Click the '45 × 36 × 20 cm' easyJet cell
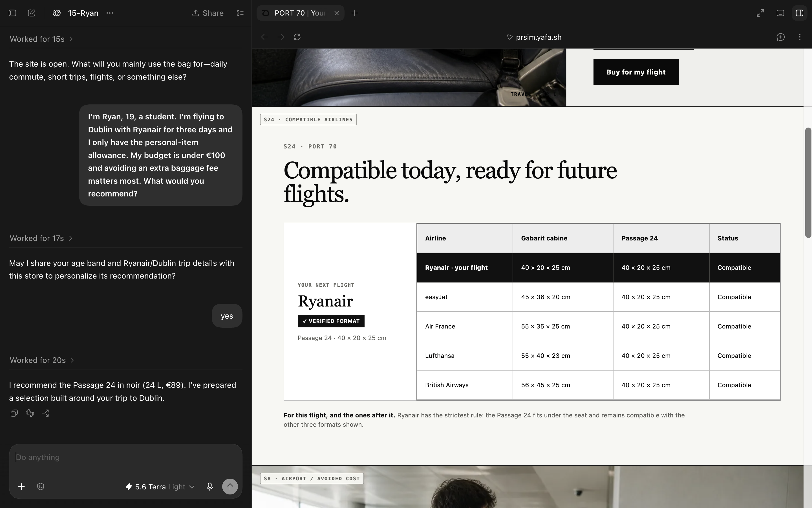The height and width of the screenshot is (508, 812). coord(563,297)
